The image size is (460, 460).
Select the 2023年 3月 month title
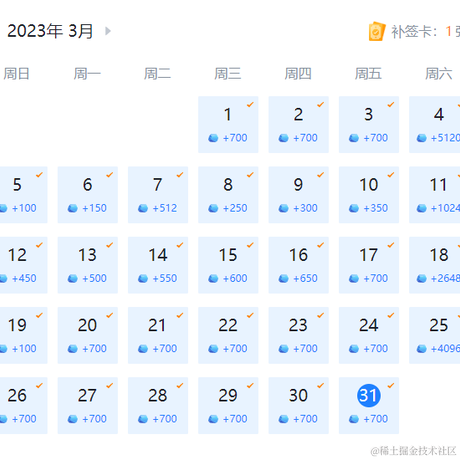(50, 31)
